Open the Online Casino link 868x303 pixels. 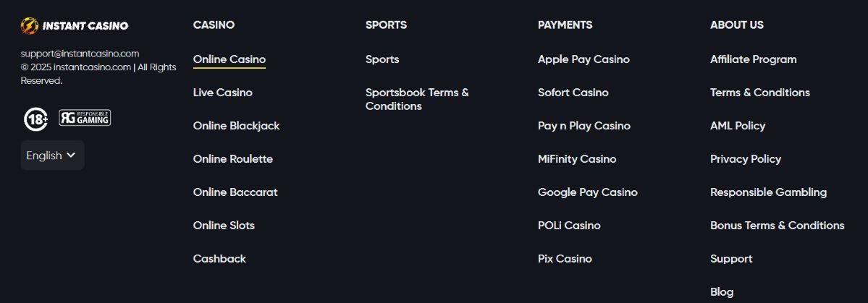click(x=229, y=59)
